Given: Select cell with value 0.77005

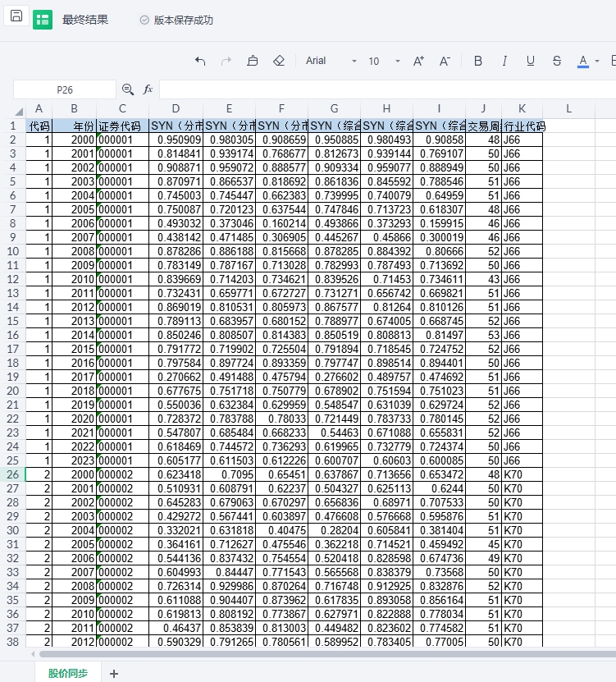Looking at the screenshot, I should (439, 642).
